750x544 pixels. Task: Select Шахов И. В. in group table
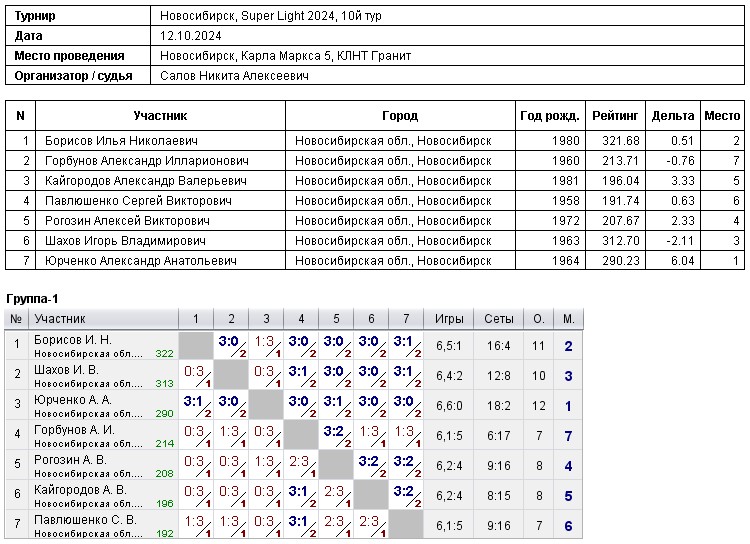(66, 370)
